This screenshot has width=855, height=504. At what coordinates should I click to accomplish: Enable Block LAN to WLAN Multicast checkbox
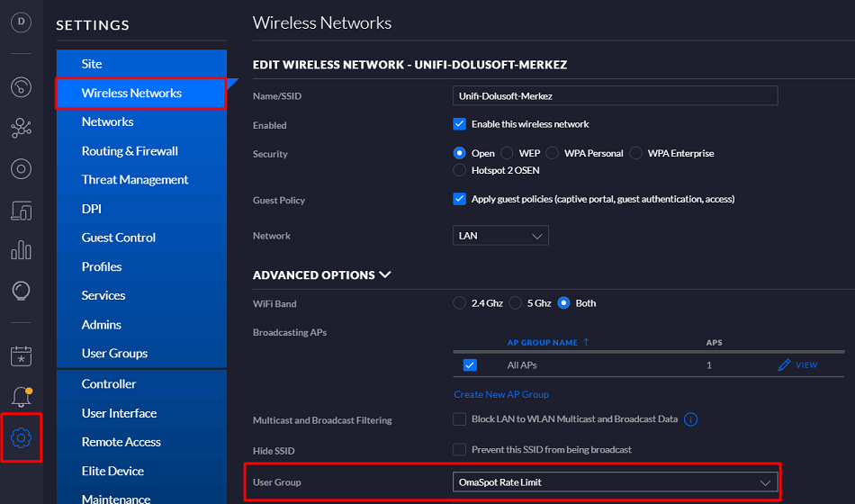pyautogui.click(x=459, y=418)
